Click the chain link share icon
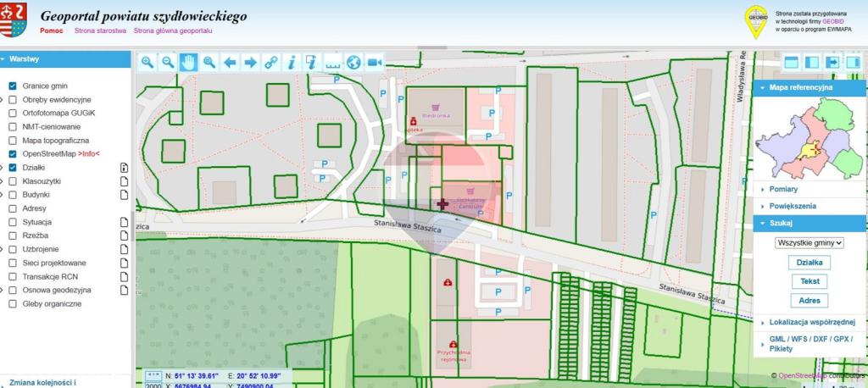 [271, 62]
